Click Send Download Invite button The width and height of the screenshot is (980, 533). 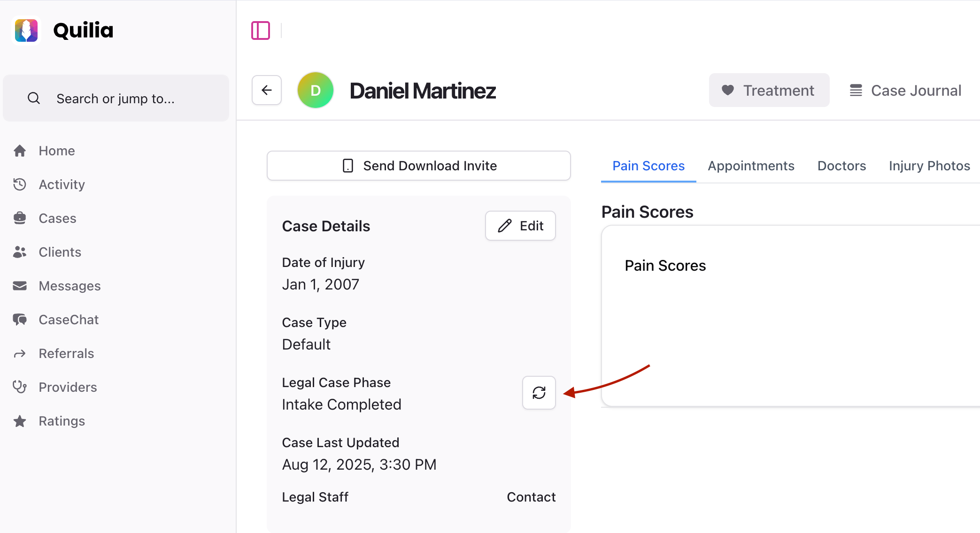tap(419, 166)
